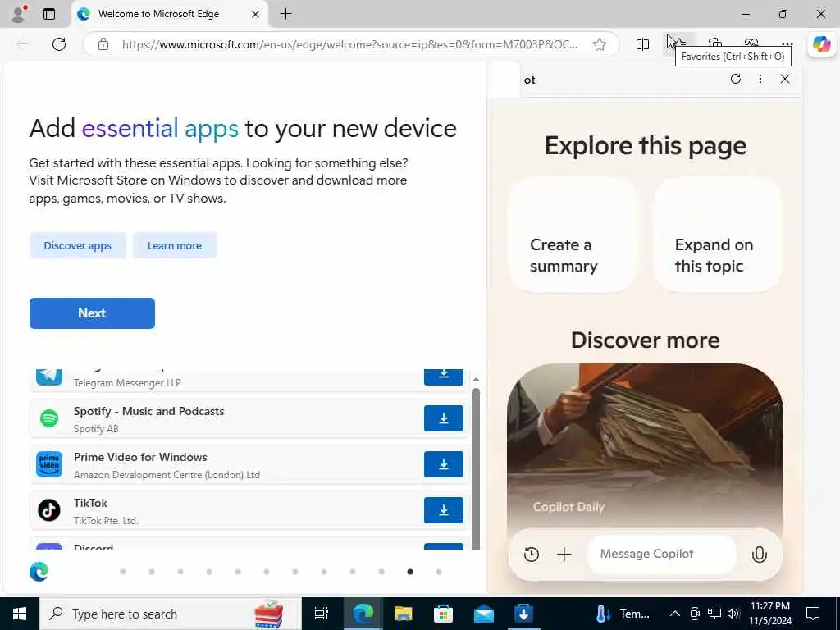
Task: Click app list scroll up arrow
Action: pyautogui.click(x=476, y=379)
